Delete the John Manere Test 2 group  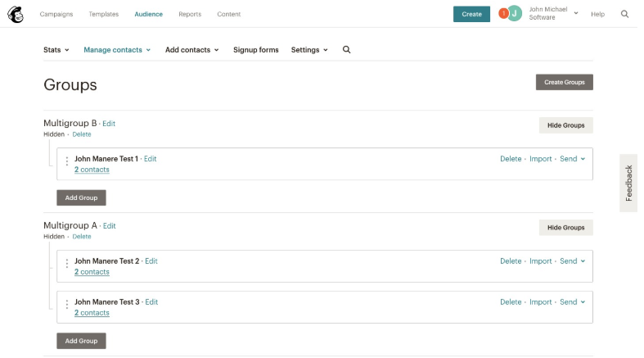pos(511,261)
